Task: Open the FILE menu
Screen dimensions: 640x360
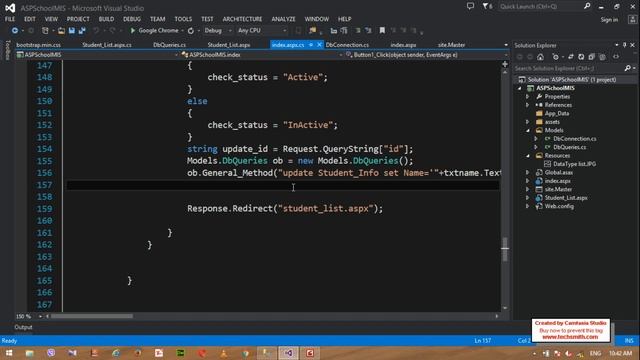Action: [10, 19]
